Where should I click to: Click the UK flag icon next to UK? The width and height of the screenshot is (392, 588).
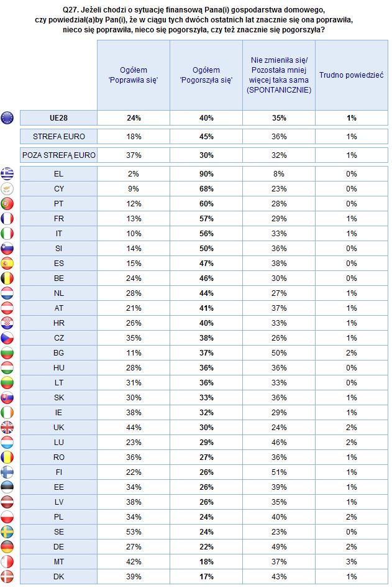(7, 427)
